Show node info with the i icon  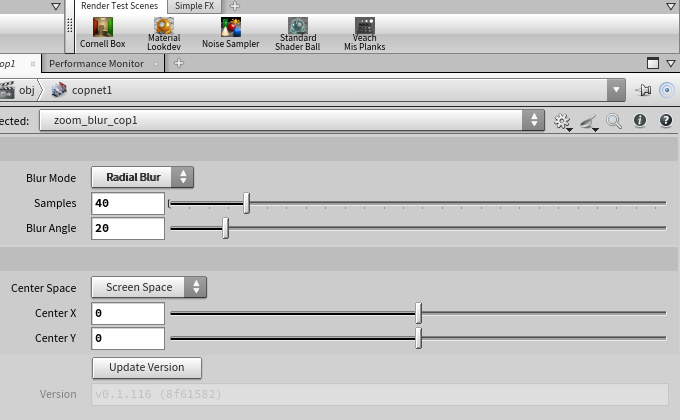click(640, 120)
